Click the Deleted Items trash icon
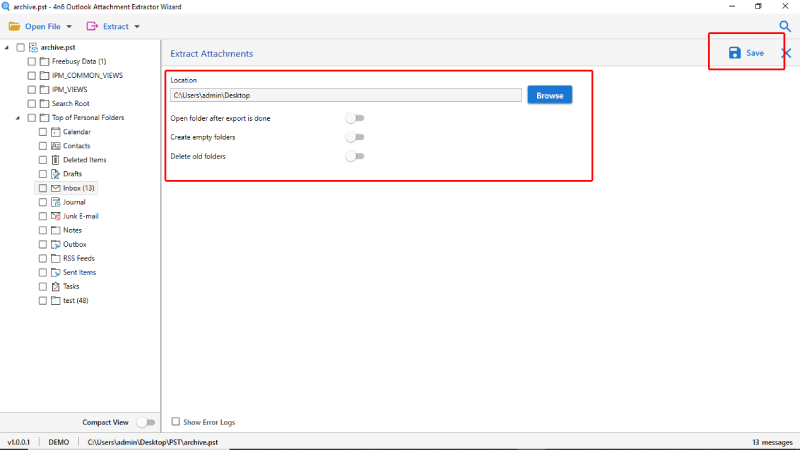The height and width of the screenshot is (450, 800). click(x=56, y=160)
